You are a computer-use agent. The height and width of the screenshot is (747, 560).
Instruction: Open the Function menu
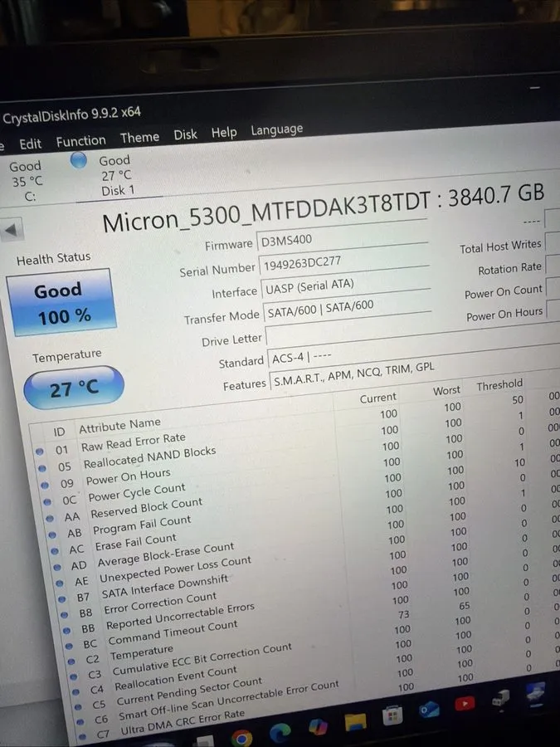(x=81, y=141)
